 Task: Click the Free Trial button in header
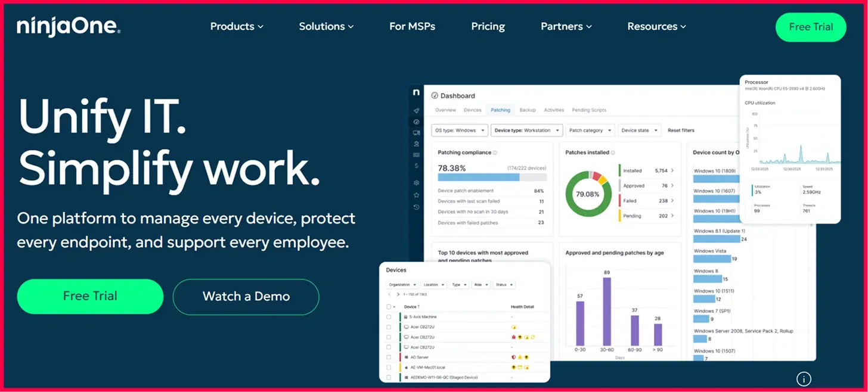(811, 27)
